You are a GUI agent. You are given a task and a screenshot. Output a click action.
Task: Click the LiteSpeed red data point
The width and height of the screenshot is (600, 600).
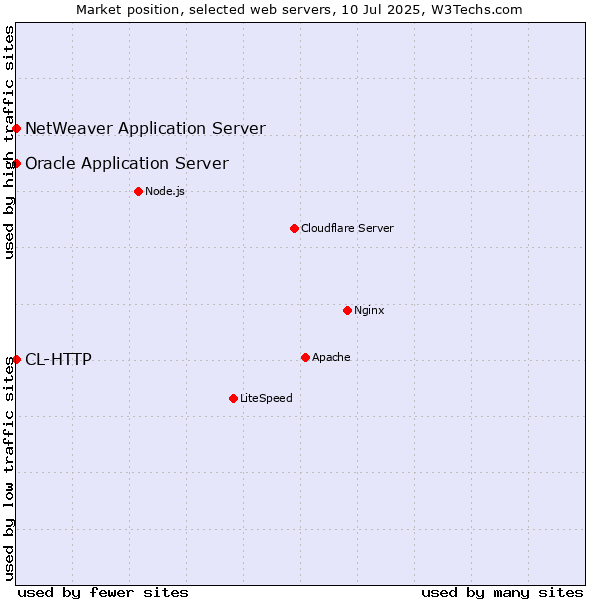(x=233, y=399)
